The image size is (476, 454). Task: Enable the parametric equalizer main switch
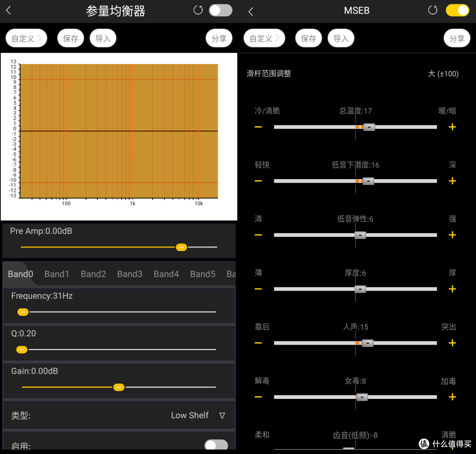coord(221,10)
